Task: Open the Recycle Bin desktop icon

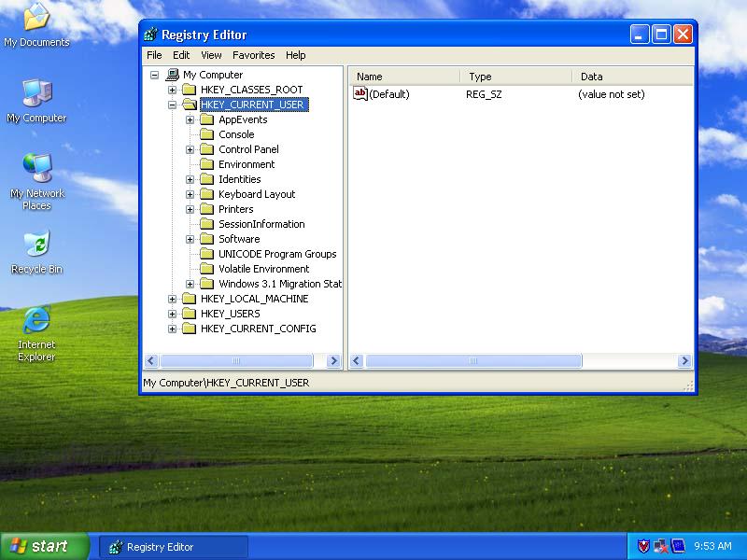Action: click(36, 252)
